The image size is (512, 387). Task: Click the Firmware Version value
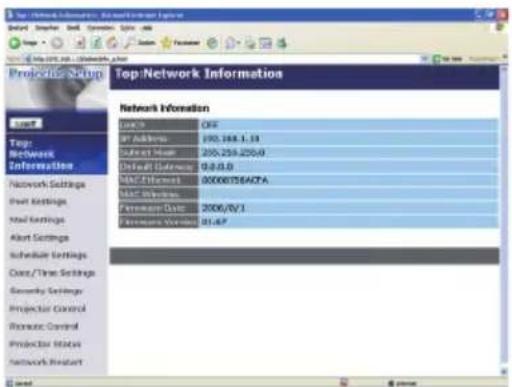[x=214, y=222]
